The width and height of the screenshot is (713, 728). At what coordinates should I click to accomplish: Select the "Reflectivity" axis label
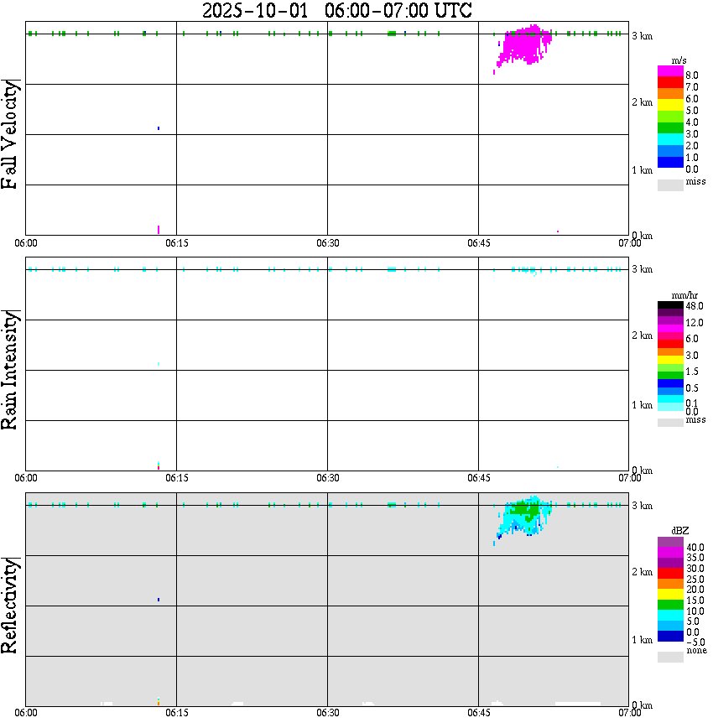pyautogui.click(x=10, y=606)
